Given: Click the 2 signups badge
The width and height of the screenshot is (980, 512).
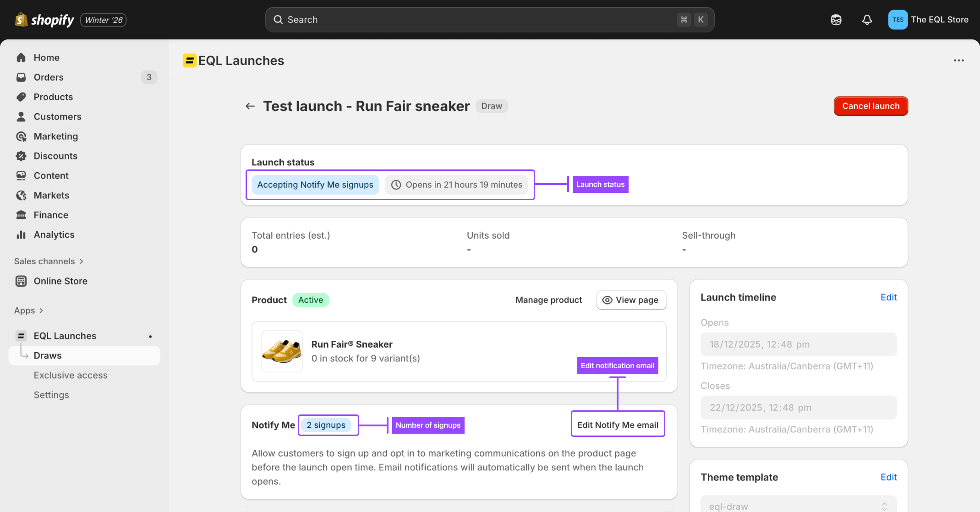Looking at the screenshot, I should pos(326,425).
